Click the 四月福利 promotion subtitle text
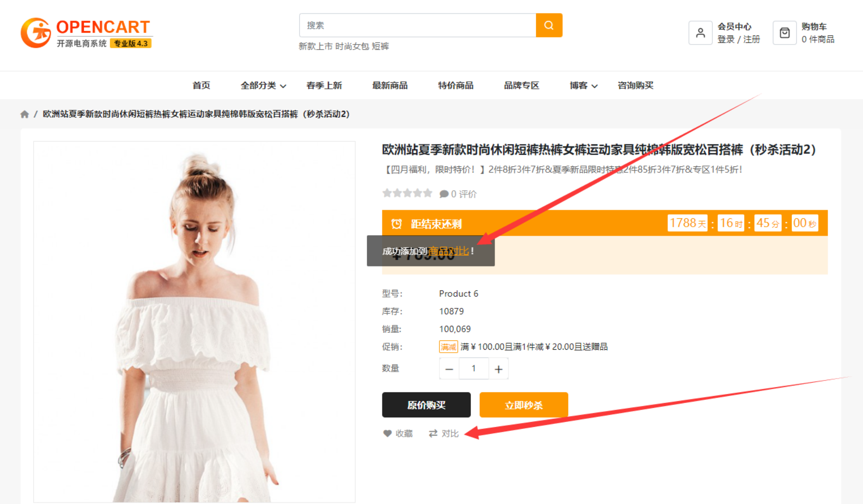 tap(562, 170)
